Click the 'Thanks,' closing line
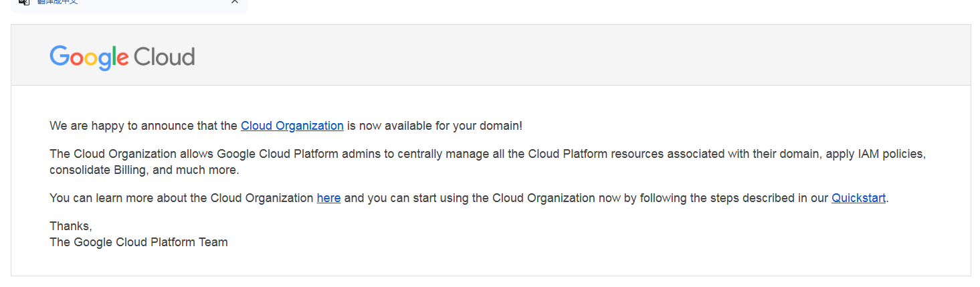980x287 pixels. (71, 226)
